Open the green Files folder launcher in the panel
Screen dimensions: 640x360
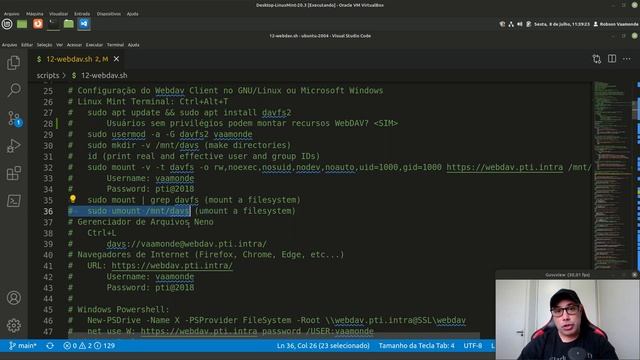click(69, 24)
